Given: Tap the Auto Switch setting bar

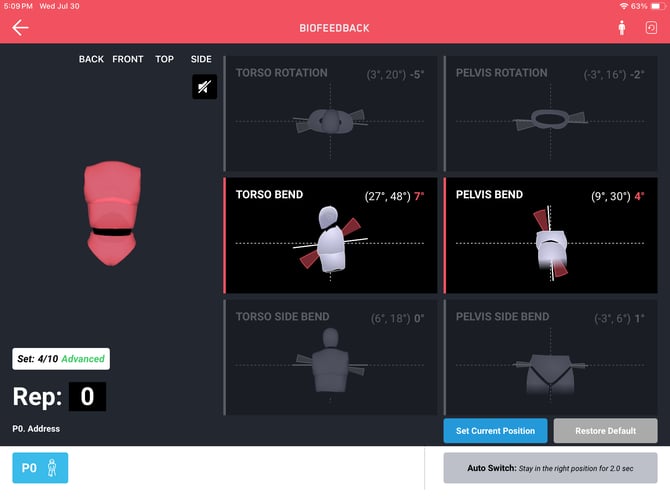Looking at the screenshot, I should click(550, 467).
